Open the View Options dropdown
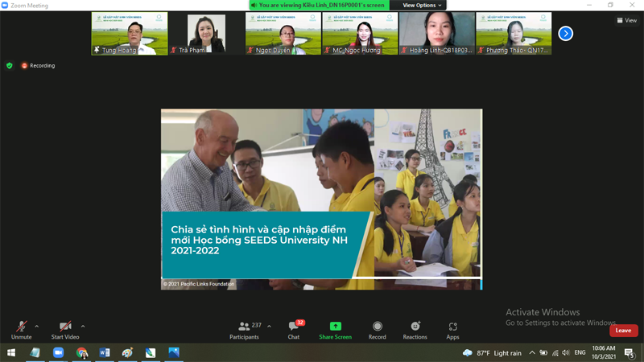This screenshot has width=644, height=362. coord(422,6)
